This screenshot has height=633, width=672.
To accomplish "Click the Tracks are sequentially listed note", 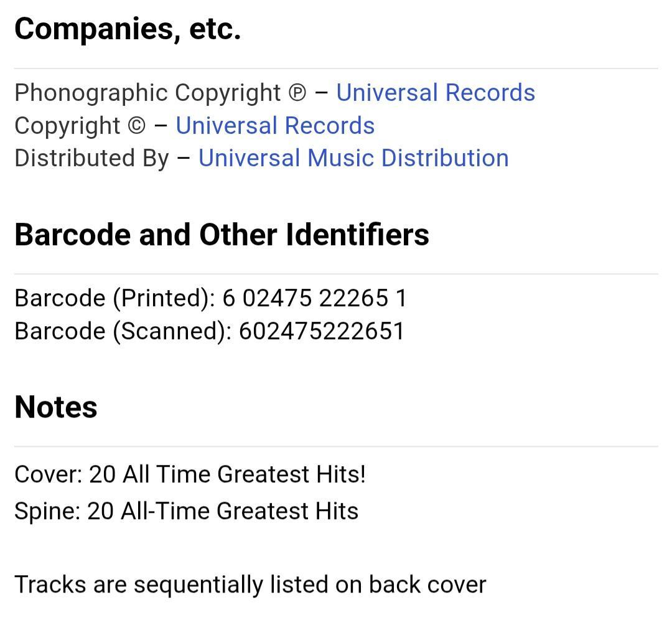I will tap(250, 585).
